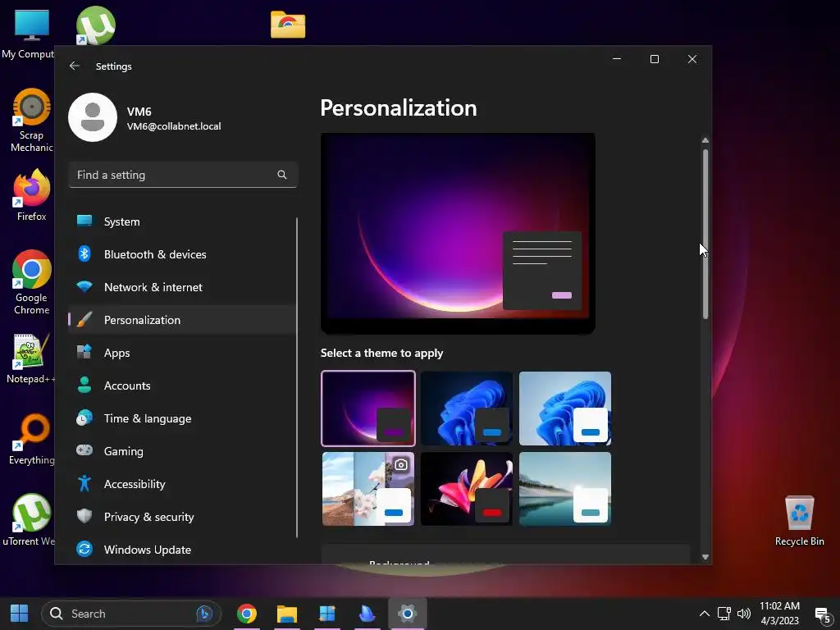Viewport: 840px width, 630px height.
Task: Open network status tray icon
Action: [724, 614]
